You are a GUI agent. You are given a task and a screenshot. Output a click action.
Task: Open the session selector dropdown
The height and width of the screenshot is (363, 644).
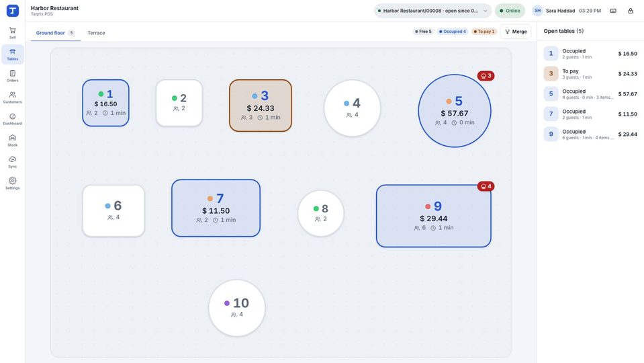(x=432, y=11)
